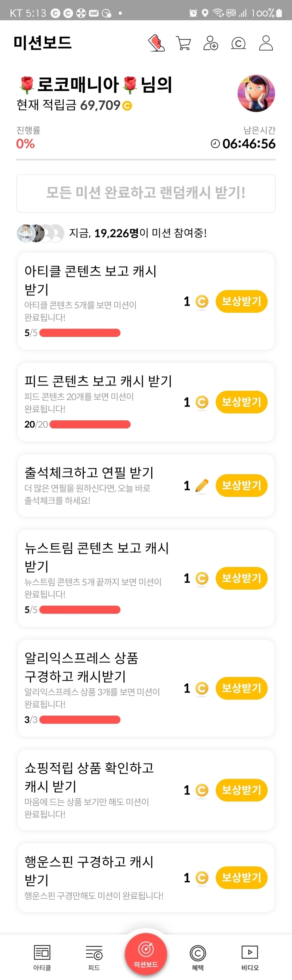Image resolution: width=292 pixels, height=980 pixels.
Task: Tap the gold coin beside current savings
Action: (x=127, y=106)
